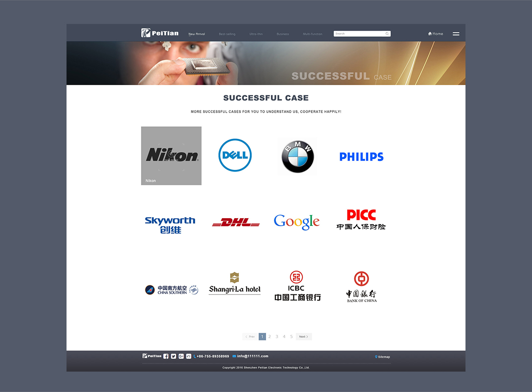Open the Dell case logo
Image resolution: width=532 pixels, height=392 pixels.
235,155
